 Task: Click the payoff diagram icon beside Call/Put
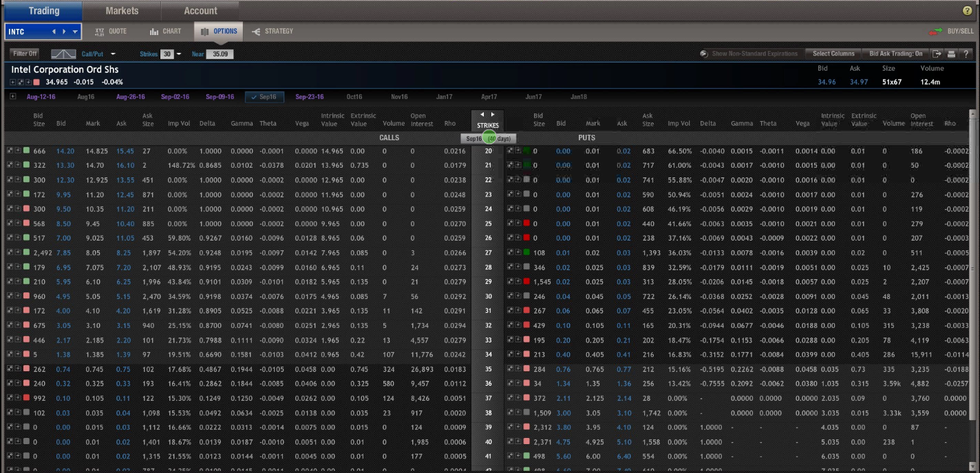[x=64, y=54]
